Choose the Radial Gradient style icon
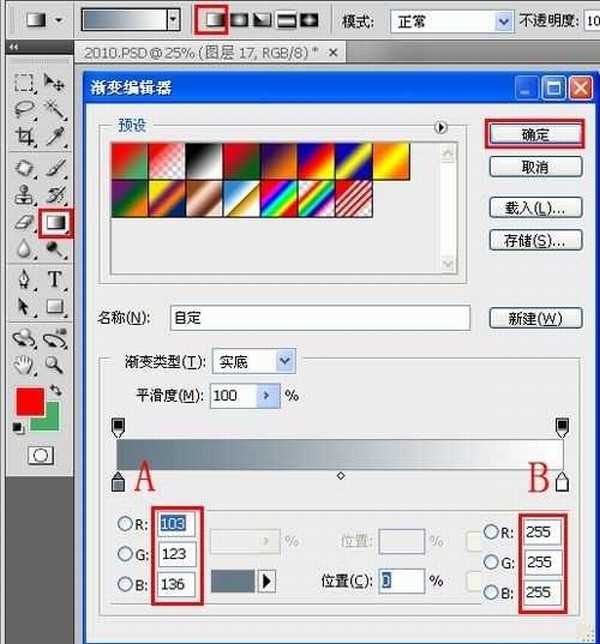The image size is (600, 644). [239, 19]
